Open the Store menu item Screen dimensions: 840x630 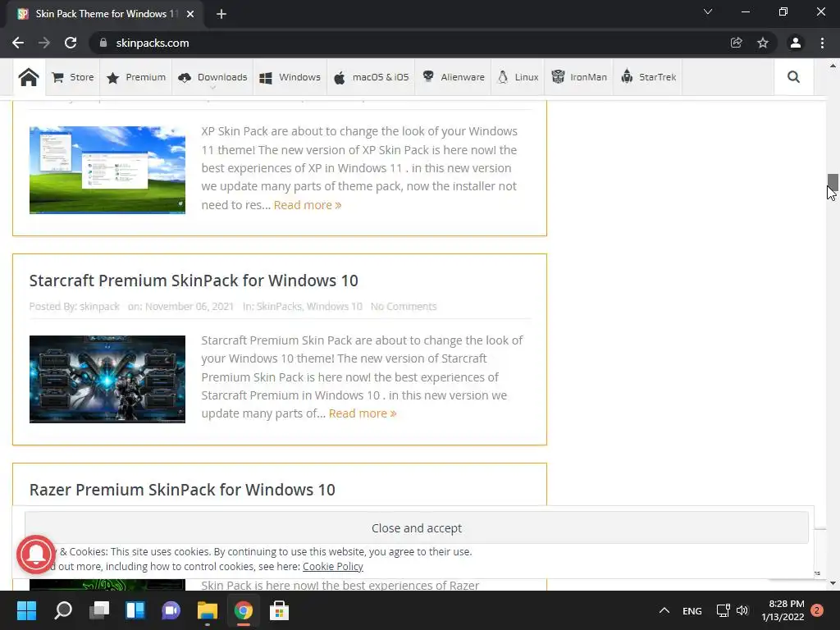click(73, 77)
